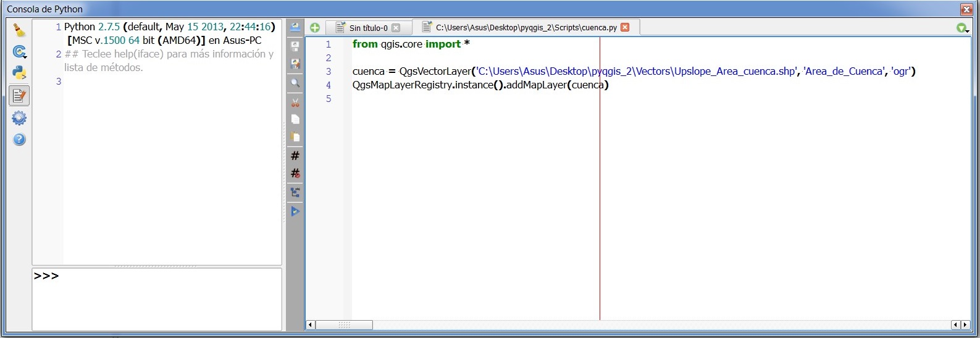Open the tab list dropdown at top right

pyautogui.click(x=962, y=28)
